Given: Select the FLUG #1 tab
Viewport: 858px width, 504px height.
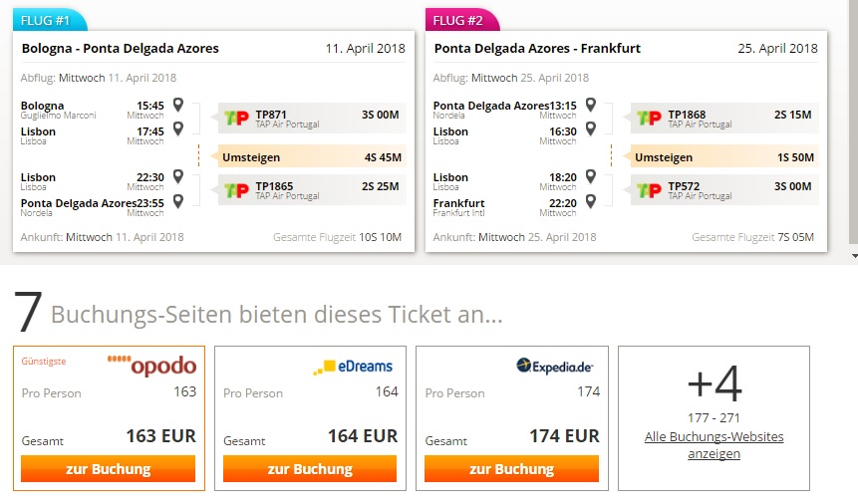Looking at the screenshot, I should [50, 20].
